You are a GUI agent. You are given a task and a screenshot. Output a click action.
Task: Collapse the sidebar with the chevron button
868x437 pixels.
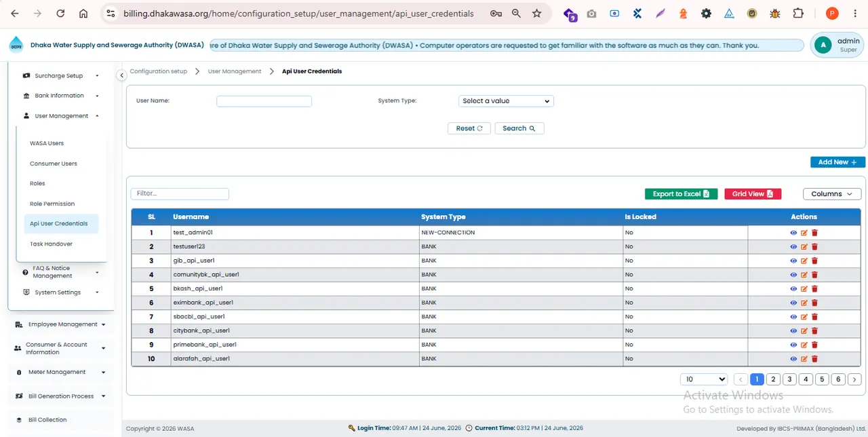tap(121, 75)
